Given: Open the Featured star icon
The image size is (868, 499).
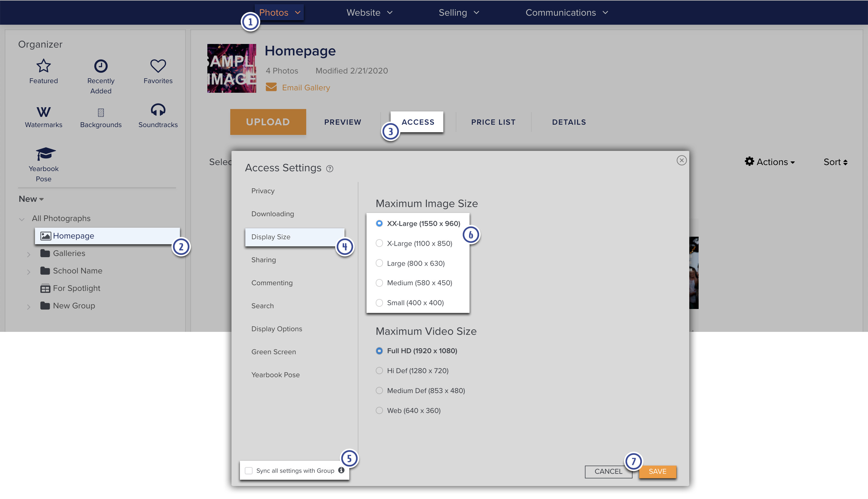Looking at the screenshot, I should (x=44, y=66).
